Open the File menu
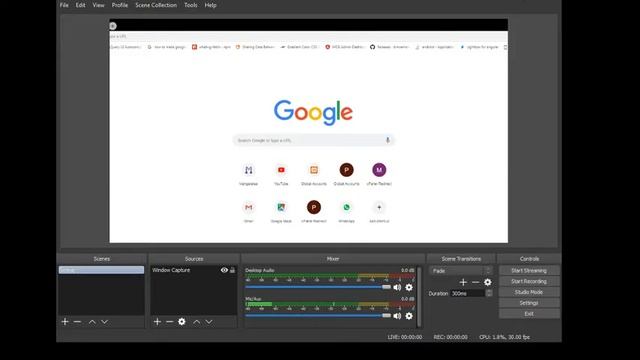 [x=64, y=5]
